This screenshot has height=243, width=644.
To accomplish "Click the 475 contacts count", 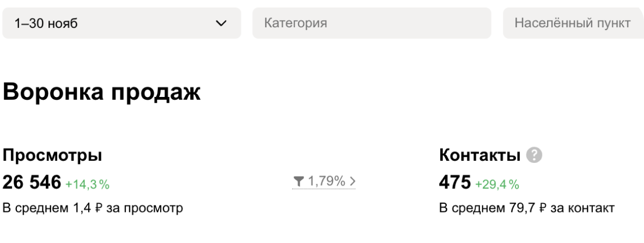I will coord(454,183).
